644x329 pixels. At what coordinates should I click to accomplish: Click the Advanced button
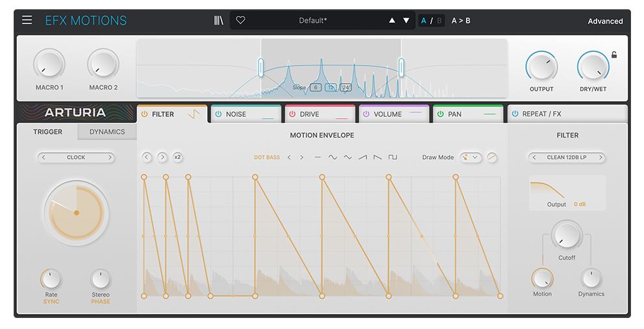pos(605,21)
